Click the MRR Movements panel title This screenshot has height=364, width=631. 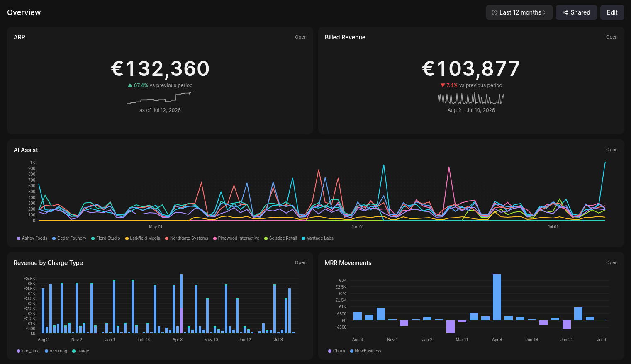(348, 263)
